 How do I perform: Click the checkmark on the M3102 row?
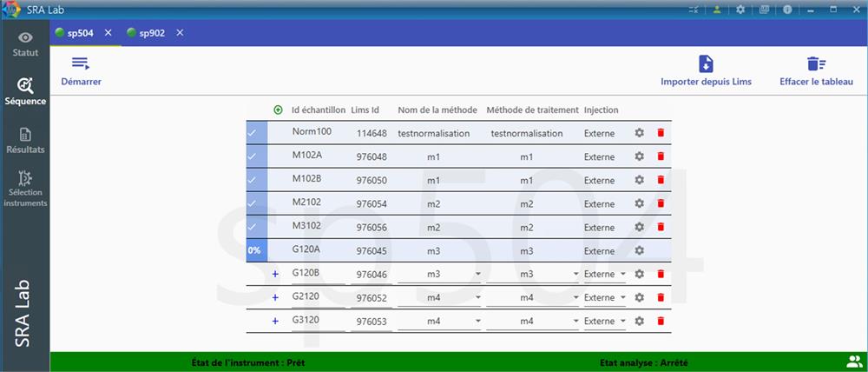[252, 227]
